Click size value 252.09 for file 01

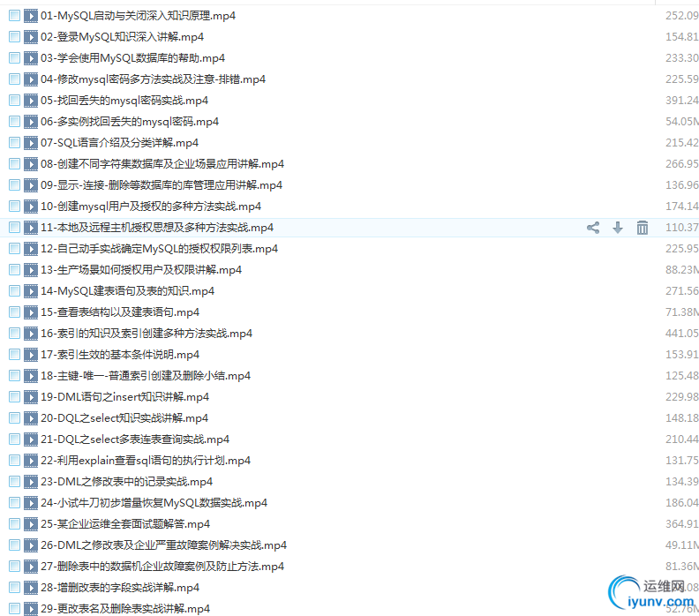[x=682, y=16]
